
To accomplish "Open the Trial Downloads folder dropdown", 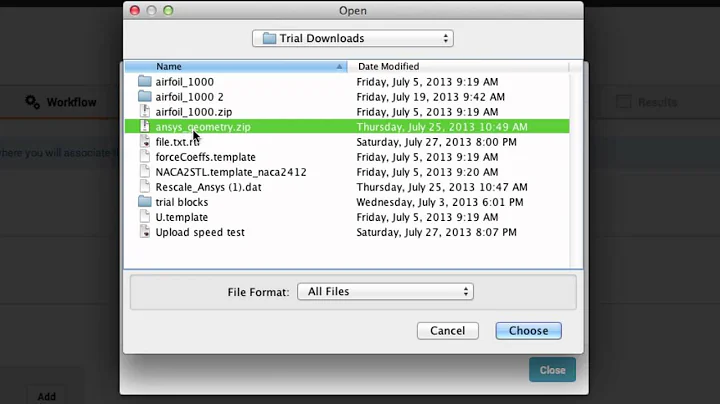I will (x=353, y=38).
